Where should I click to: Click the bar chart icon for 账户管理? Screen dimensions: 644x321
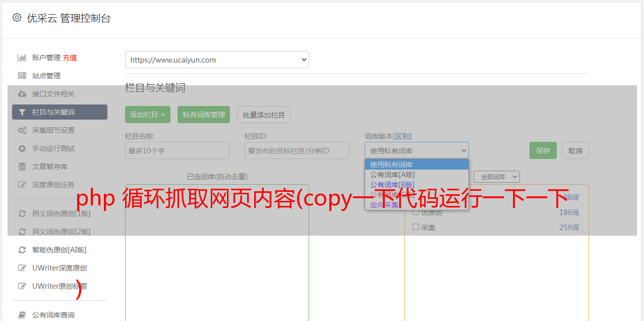[x=22, y=58]
